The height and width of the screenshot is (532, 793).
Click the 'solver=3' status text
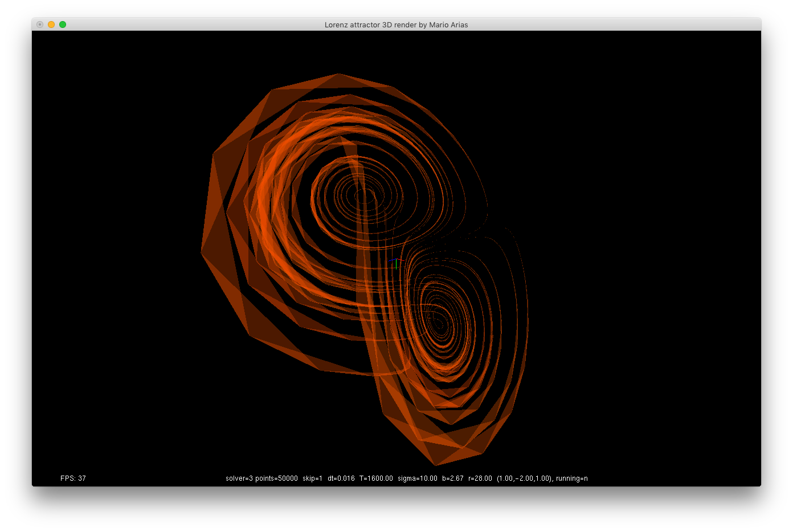coord(239,478)
